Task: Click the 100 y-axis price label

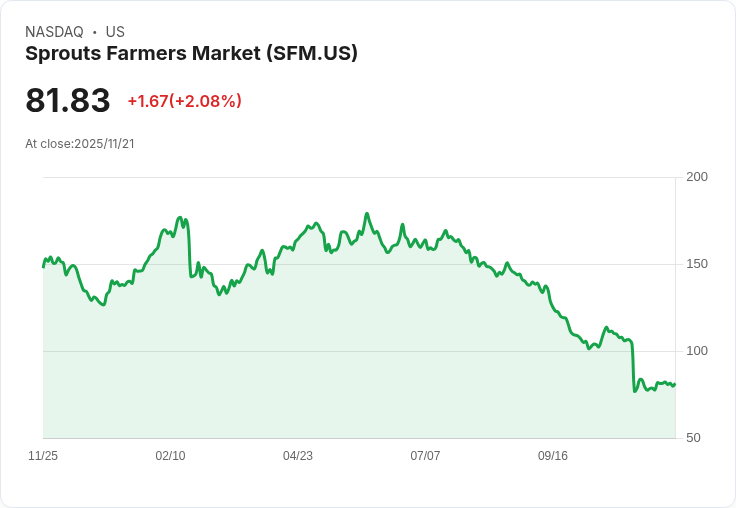Action: [697, 351]
